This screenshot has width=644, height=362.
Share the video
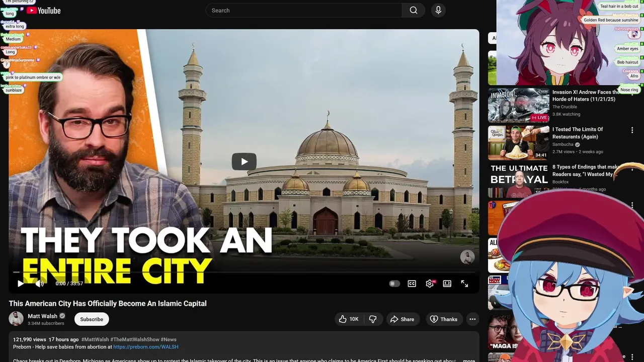click(402, 319)
